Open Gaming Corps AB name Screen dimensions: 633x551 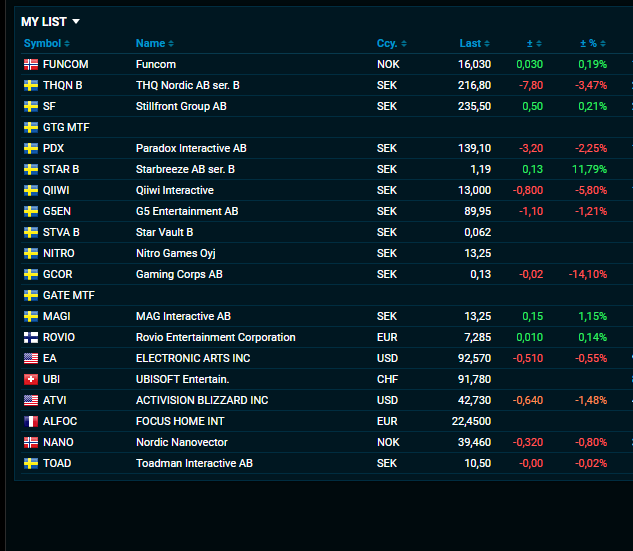(x=179, y=274)
